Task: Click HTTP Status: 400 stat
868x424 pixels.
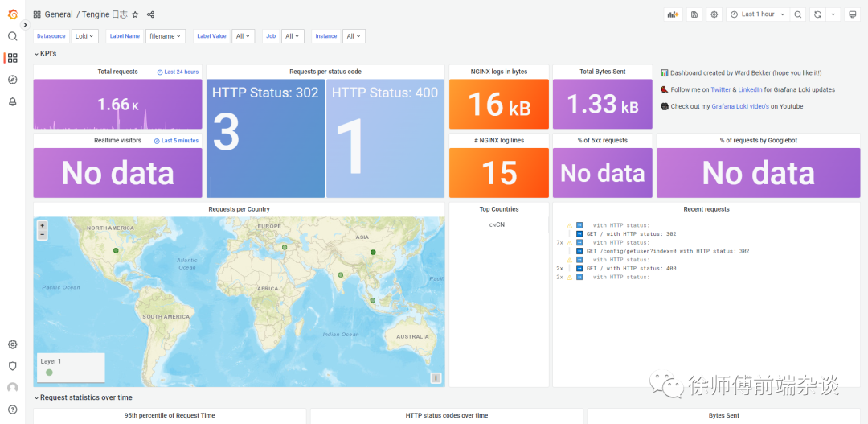Action: pos(385,138)
